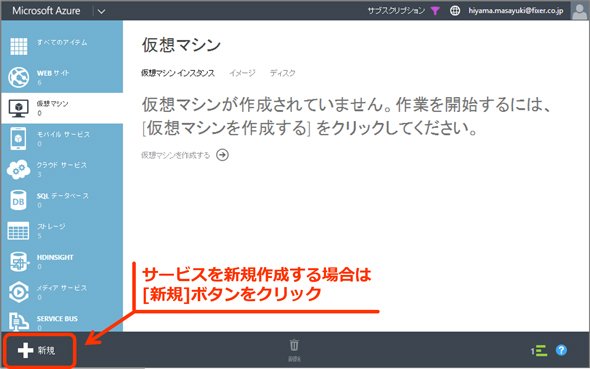
Task: Open the HDInsight elephant icon
Action: point(18,262)
